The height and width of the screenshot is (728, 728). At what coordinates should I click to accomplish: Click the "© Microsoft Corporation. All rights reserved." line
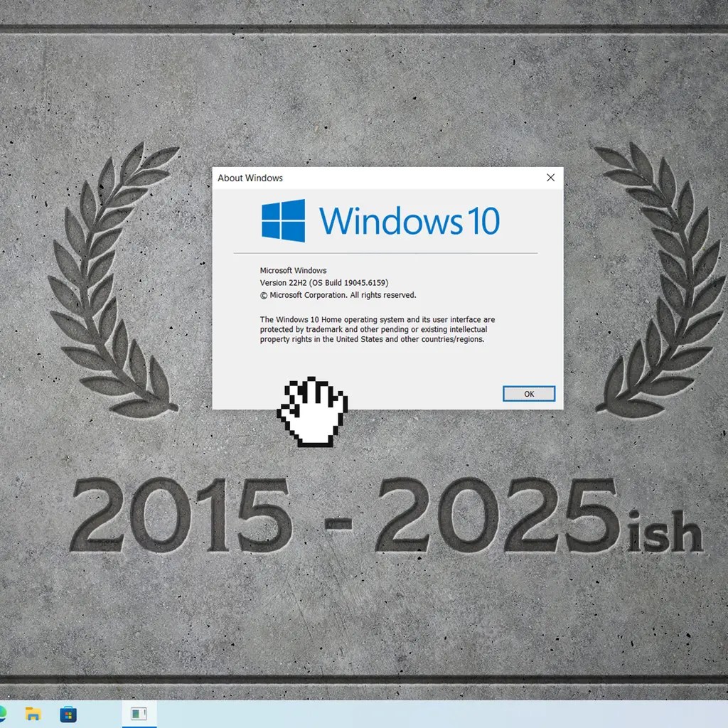[338, 295]
